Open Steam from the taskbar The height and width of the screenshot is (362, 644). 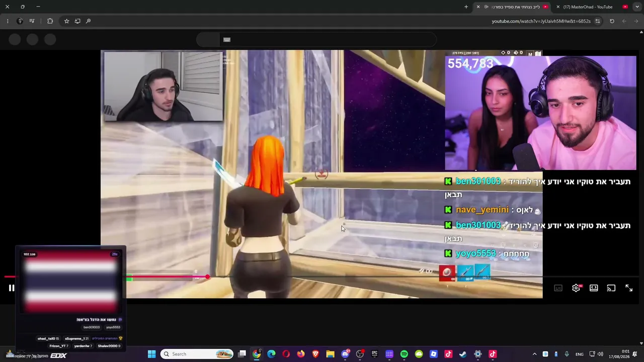[x=463, y=354]
